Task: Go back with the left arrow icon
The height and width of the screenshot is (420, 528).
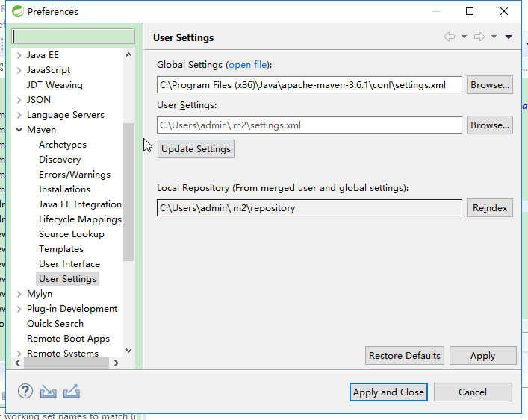Action: 450,37
